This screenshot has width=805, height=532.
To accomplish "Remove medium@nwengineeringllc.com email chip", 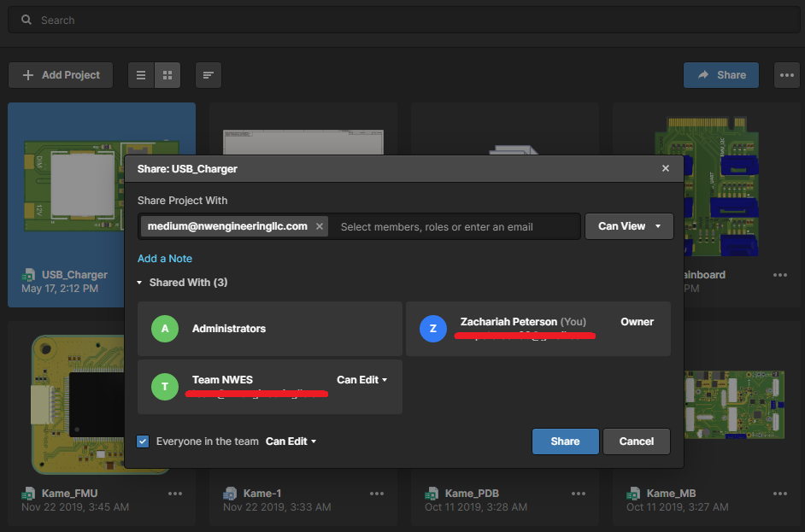I will pyautogui.click(x=320, y=226).
